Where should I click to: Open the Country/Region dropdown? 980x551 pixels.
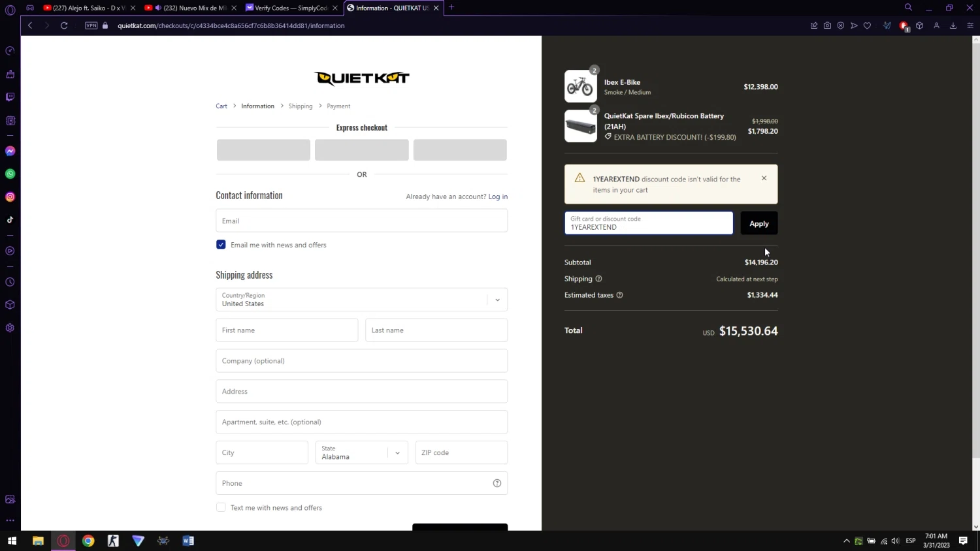(361, 300)
